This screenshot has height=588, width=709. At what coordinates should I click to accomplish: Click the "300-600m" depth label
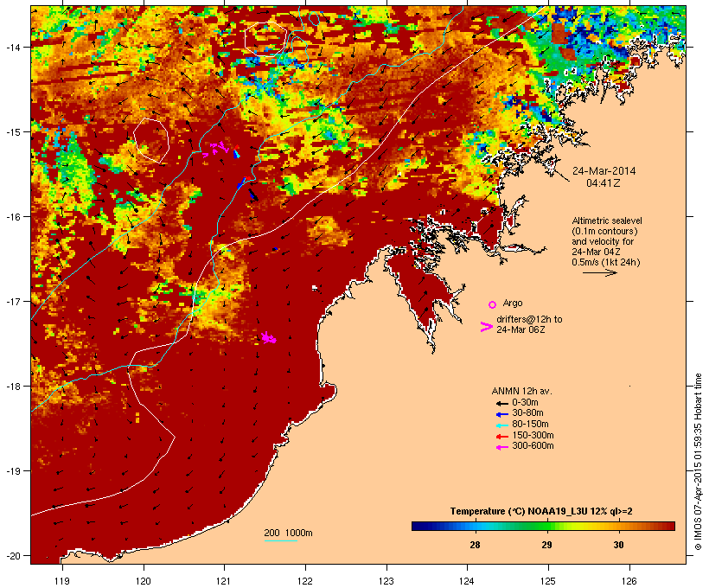point(533,446)
